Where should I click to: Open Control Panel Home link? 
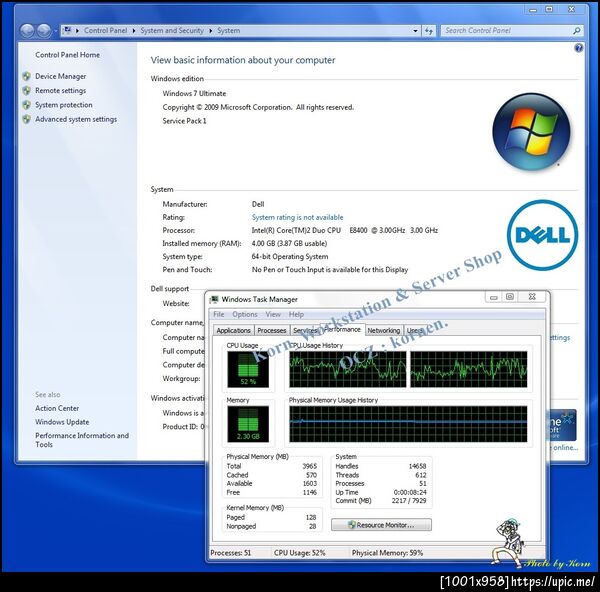pos(67,55)
